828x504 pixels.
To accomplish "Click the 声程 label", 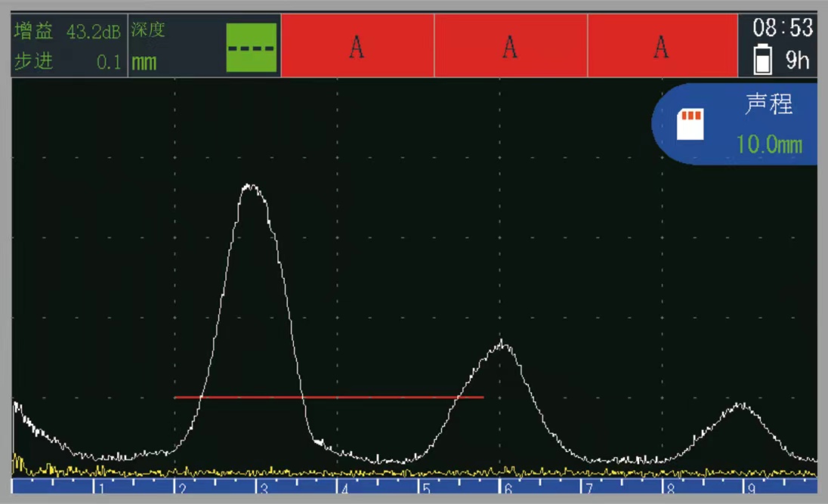I will pos(769,105).
